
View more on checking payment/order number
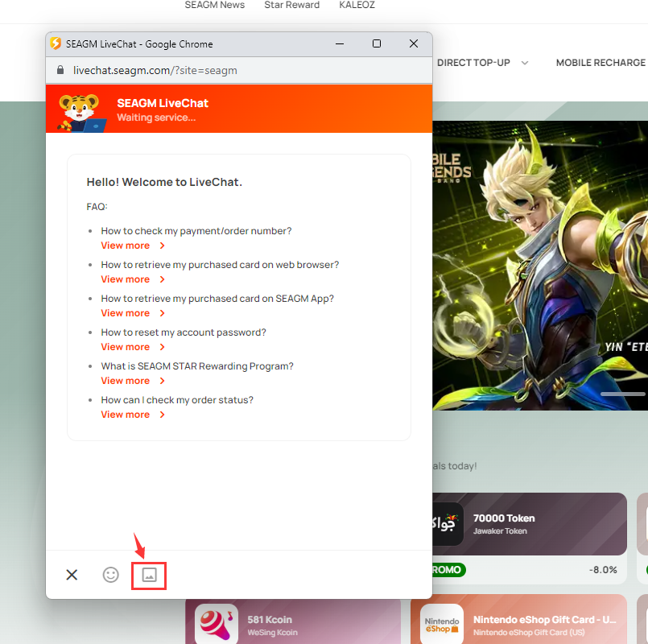(133, 246)
